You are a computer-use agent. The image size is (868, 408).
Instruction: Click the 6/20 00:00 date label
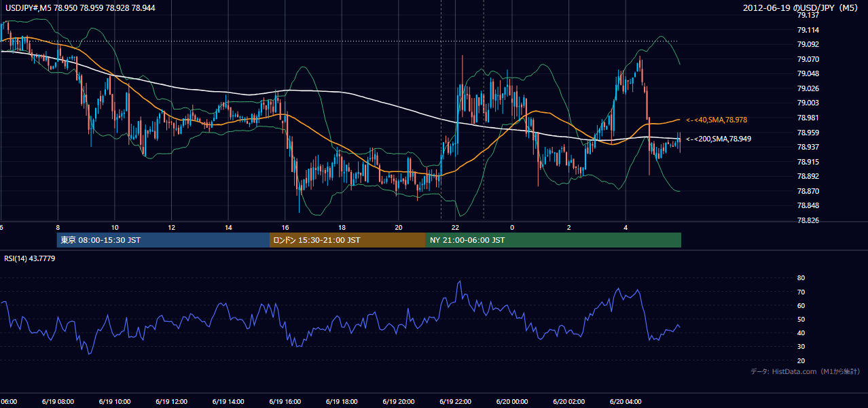511,402
